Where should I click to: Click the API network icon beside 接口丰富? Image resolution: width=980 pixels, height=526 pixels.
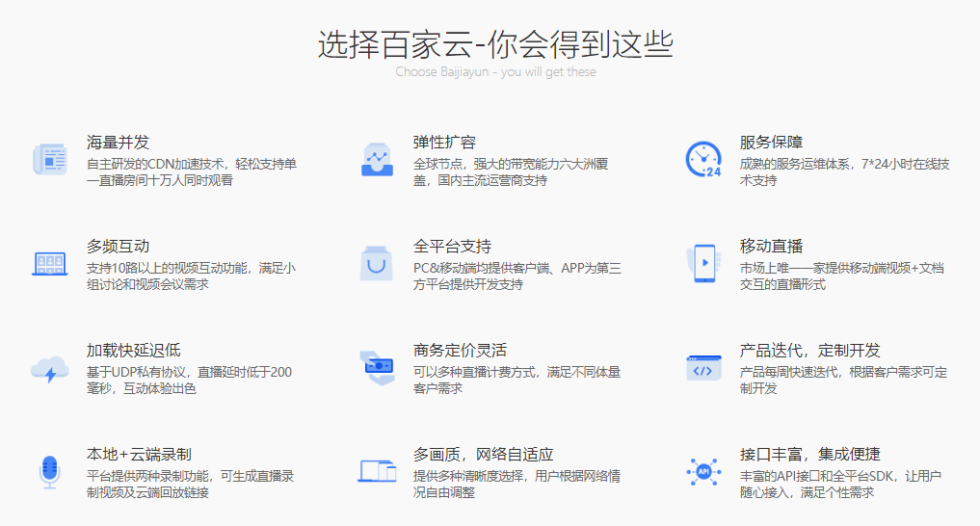(x=703, y=472)
